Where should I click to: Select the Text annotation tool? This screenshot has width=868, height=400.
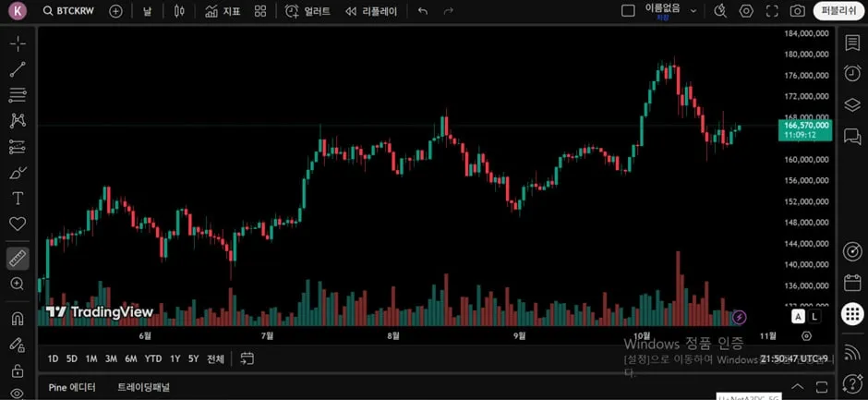coord(18,199)
